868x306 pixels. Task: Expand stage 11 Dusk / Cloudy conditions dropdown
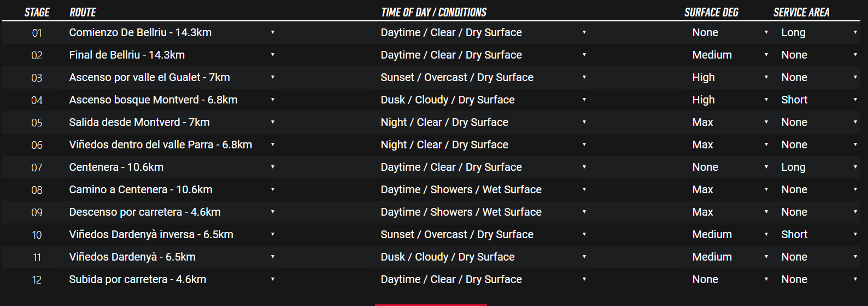(x=484, y=257)
